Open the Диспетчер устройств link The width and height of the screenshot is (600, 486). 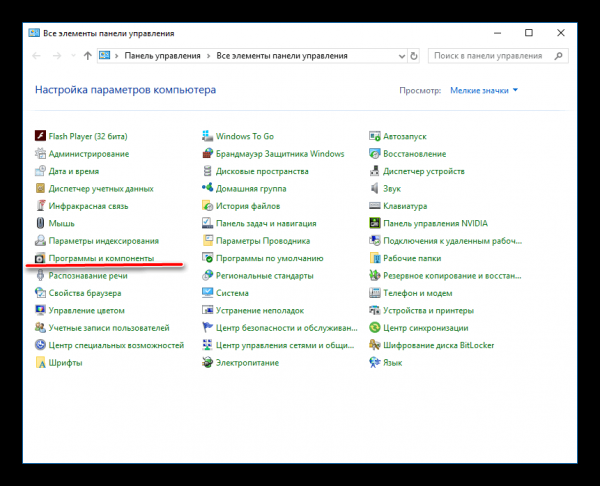click(x=424, y=171)
